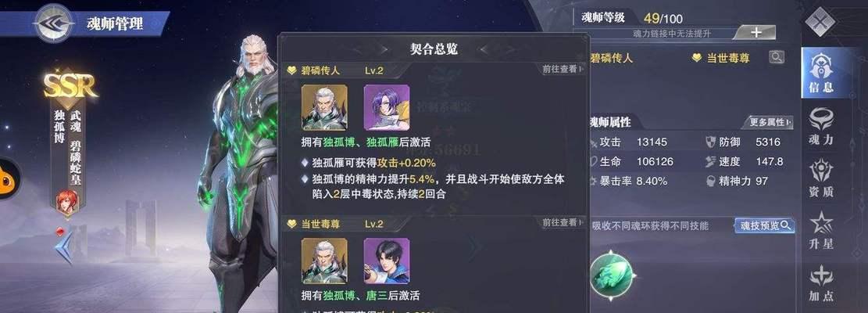Switch to the 魂力 tab

(x=821, y=127)
